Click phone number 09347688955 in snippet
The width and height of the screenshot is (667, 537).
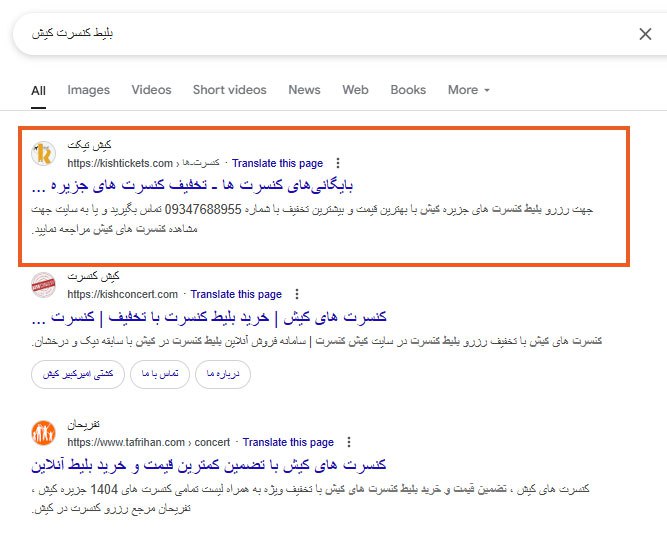coord(203,209)
